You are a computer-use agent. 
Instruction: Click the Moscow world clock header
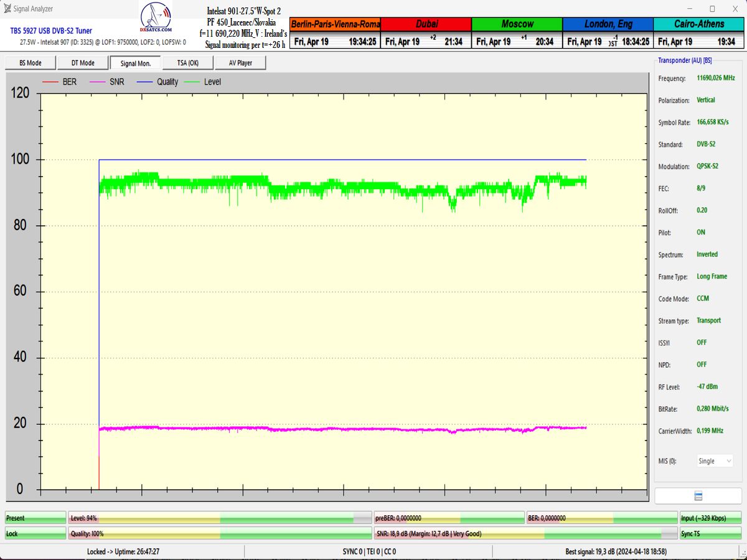[517, 24]
